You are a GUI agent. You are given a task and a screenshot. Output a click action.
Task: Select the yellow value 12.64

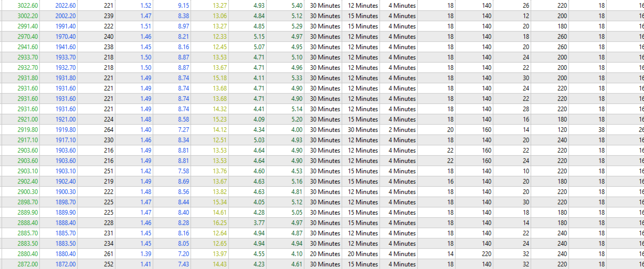(219, 233)
